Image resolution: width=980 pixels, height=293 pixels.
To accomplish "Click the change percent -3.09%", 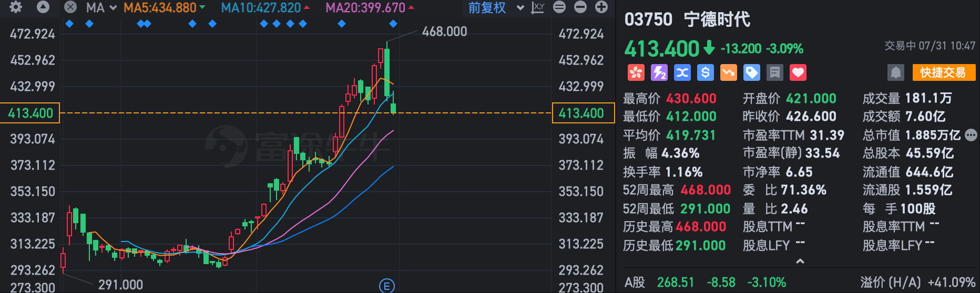I will 784,49.
